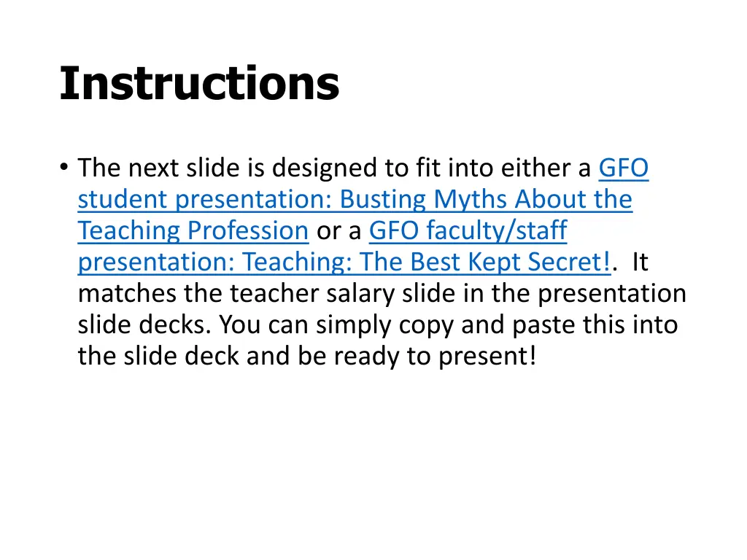Click the "GFO" link ending the first line
Image resolution: width=747 pixels, height=560 pixels.
click(x=623, y=168)
